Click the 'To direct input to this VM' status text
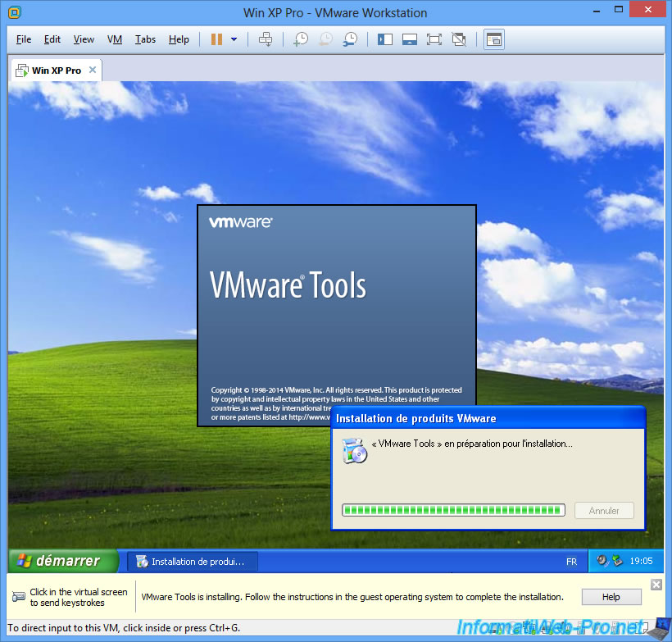This screenshot has height=642, width=672. coord(124,628)
